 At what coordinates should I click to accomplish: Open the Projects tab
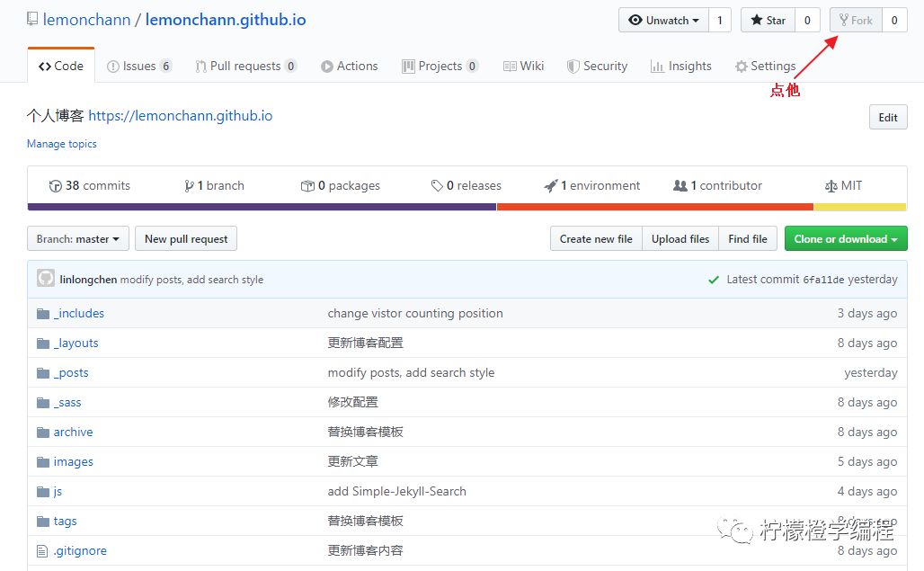440,66
